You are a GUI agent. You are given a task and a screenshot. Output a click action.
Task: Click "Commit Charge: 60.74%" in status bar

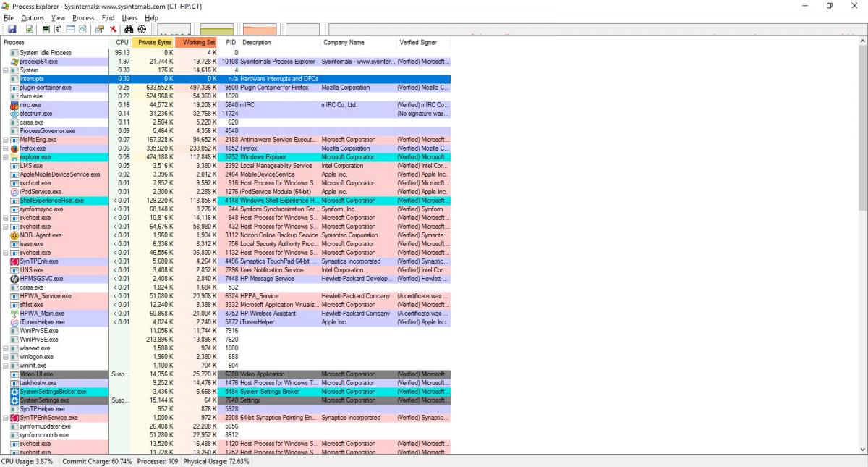click(98, 461)
